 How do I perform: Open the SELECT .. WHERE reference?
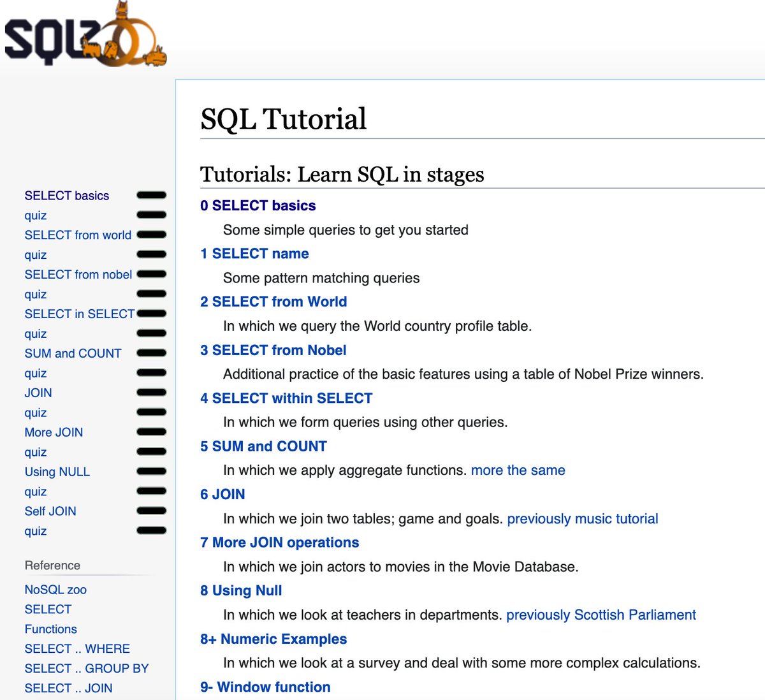77,648
